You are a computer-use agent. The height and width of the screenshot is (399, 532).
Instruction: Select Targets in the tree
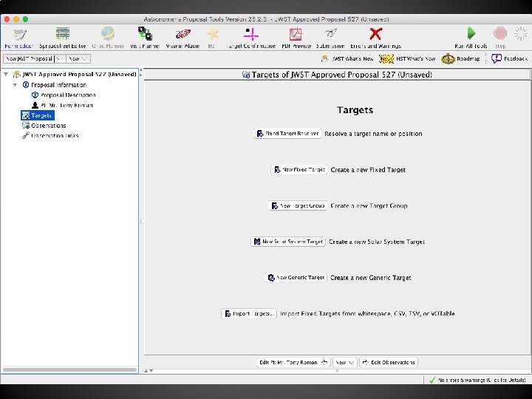[38, 115]
